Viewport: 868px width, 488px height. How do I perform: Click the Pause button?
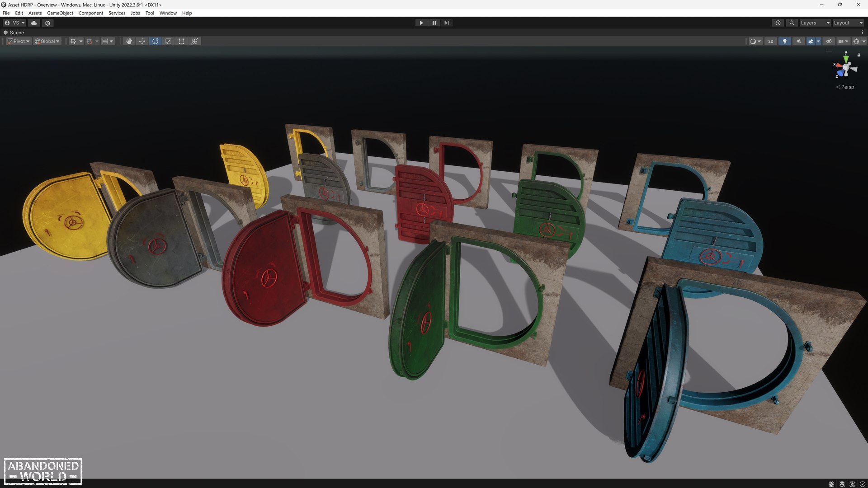point(434,23)
